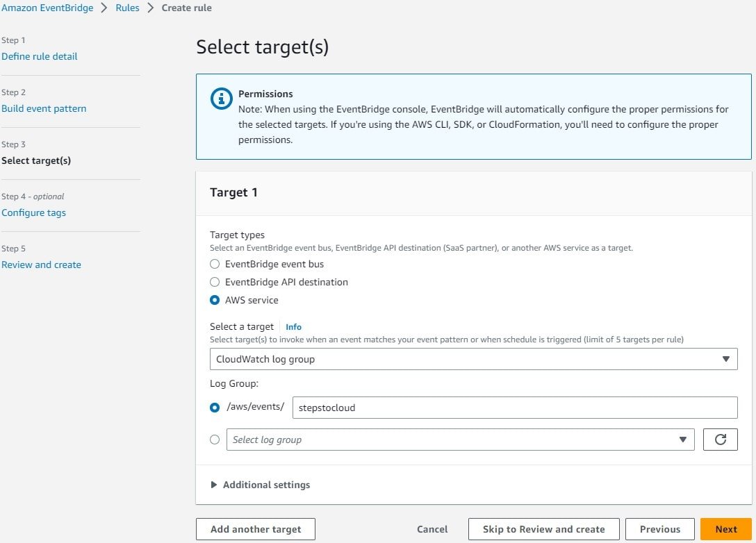The image size is (756, 543).
Task: Select the EventBridge event bus radio option
Action: [215, 264]
